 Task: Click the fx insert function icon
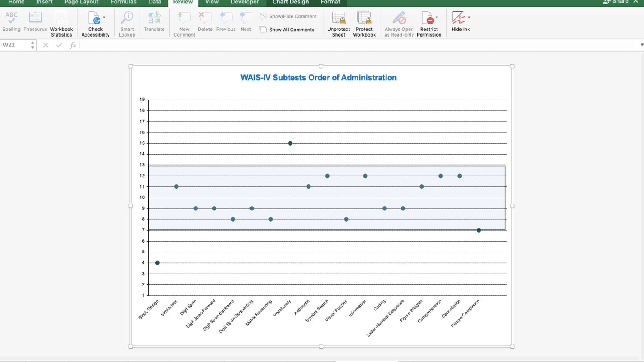click(x=73, y=45)
